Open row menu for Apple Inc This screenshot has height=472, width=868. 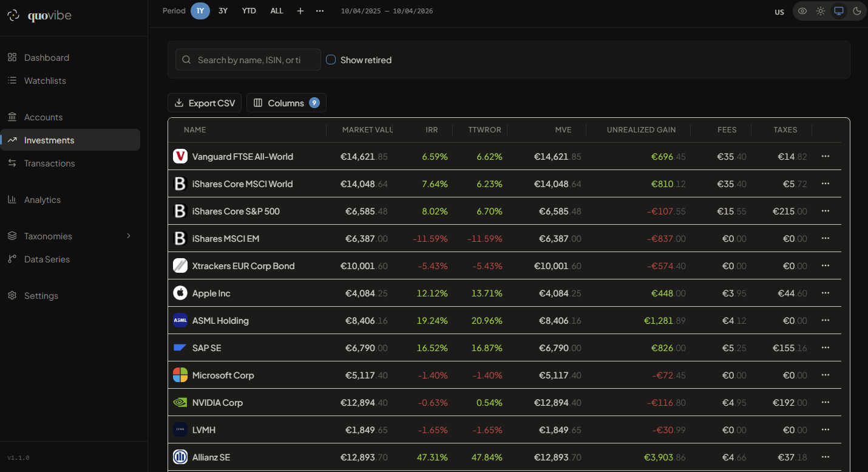point(825,293)
